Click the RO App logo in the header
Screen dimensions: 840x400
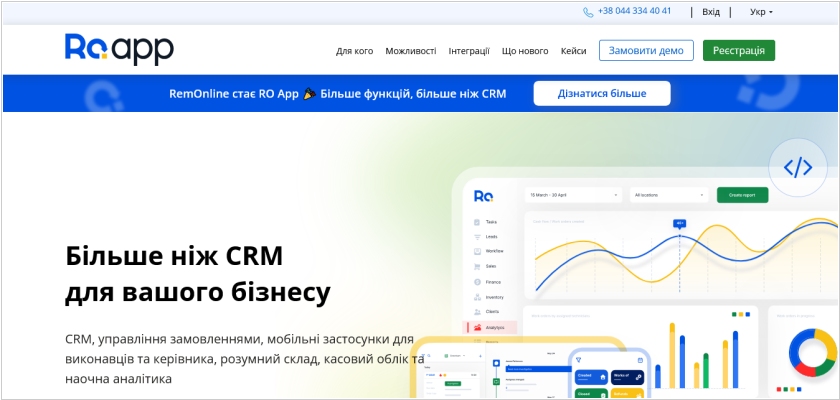pyautogui.click(x=119, y=49)
